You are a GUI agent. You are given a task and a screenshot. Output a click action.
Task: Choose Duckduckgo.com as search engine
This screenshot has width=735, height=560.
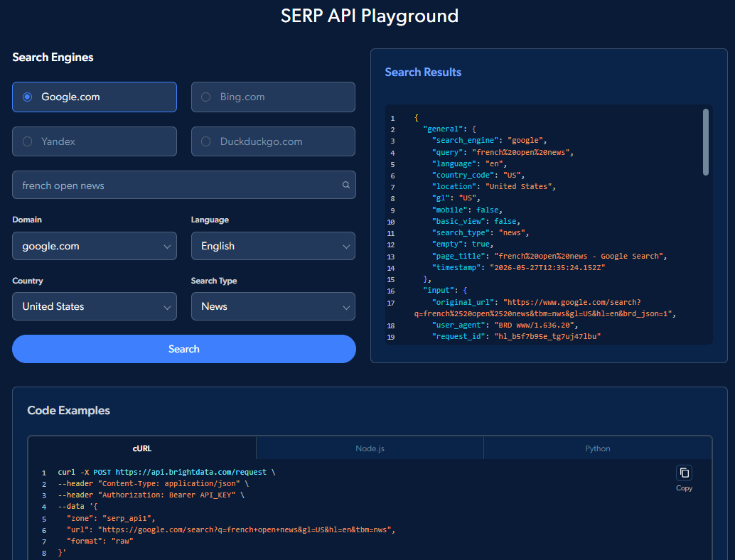coord(273,141)
